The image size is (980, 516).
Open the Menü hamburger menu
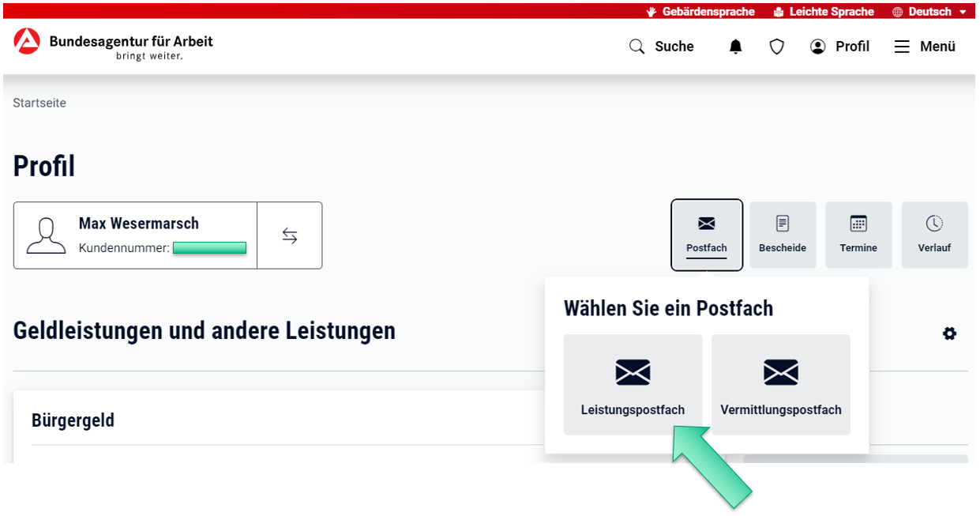pyautogui.click(x=925, y=47)
